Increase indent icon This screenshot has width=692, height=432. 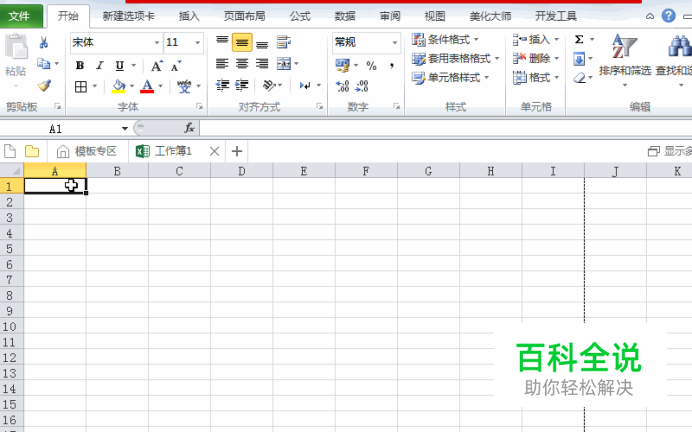click(242, 85)
